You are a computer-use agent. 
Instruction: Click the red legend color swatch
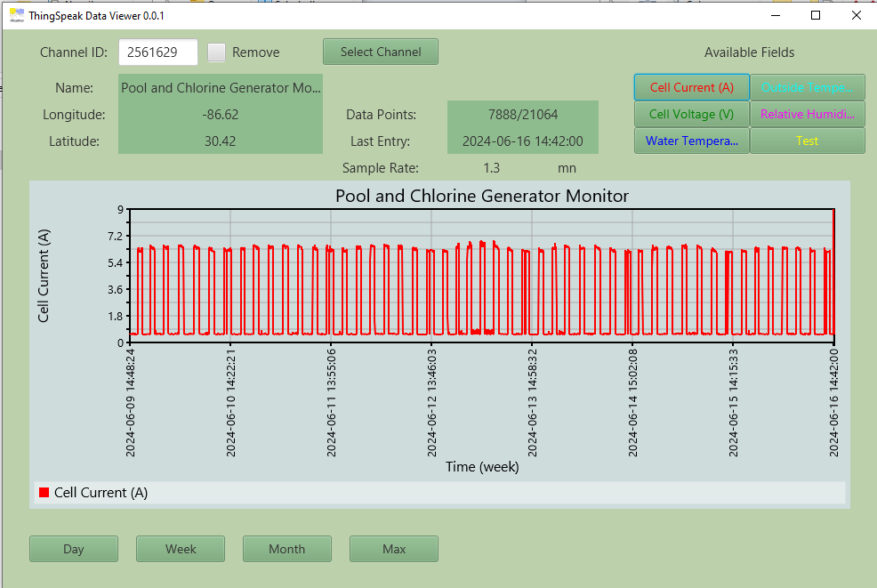point(43,492)
